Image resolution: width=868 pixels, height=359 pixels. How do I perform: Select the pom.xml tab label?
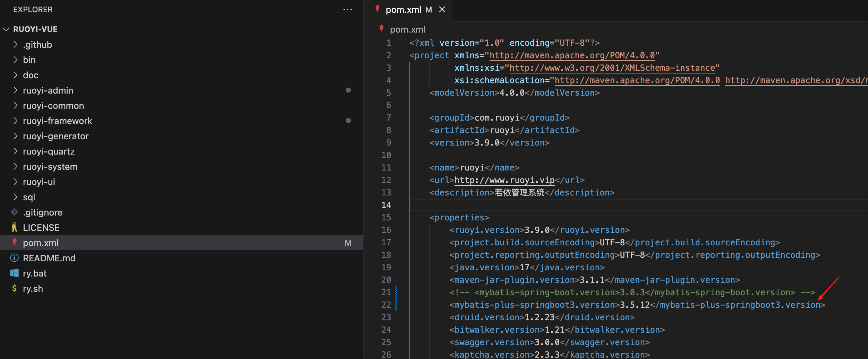click(403, 10)
